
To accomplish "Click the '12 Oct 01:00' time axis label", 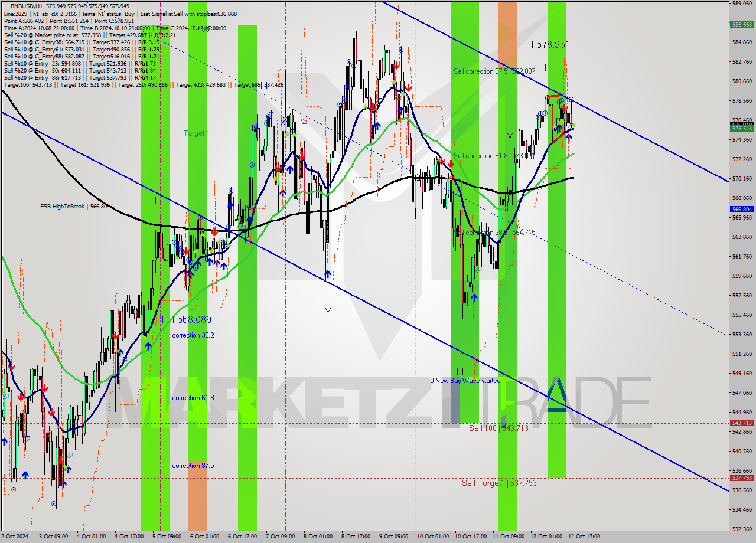I will pos(546,537).
